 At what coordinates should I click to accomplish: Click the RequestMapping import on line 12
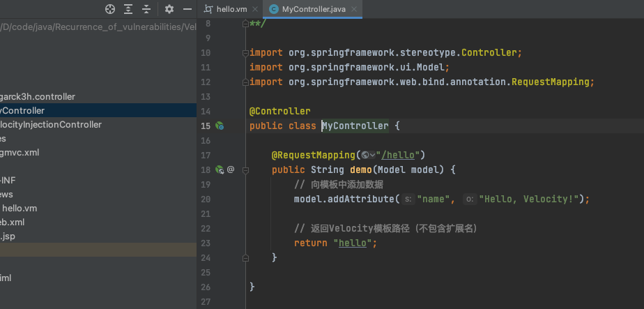point(550,82)
